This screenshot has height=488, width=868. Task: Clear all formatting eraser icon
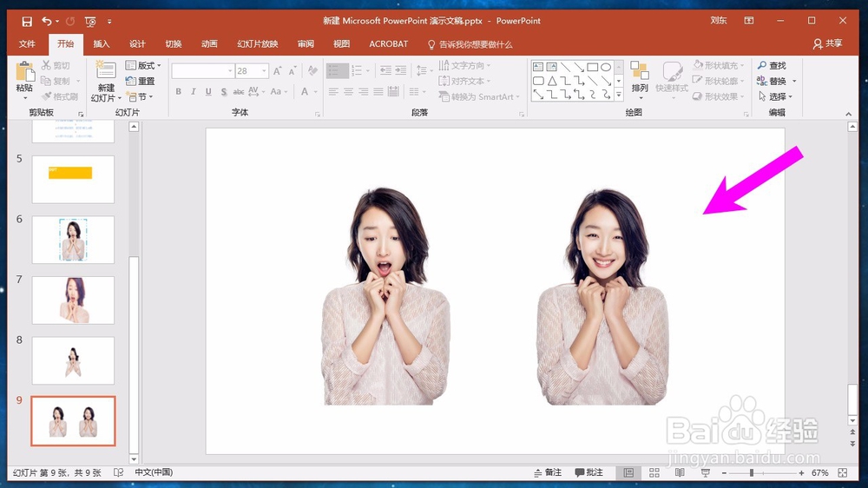click(x=312, y=71)
